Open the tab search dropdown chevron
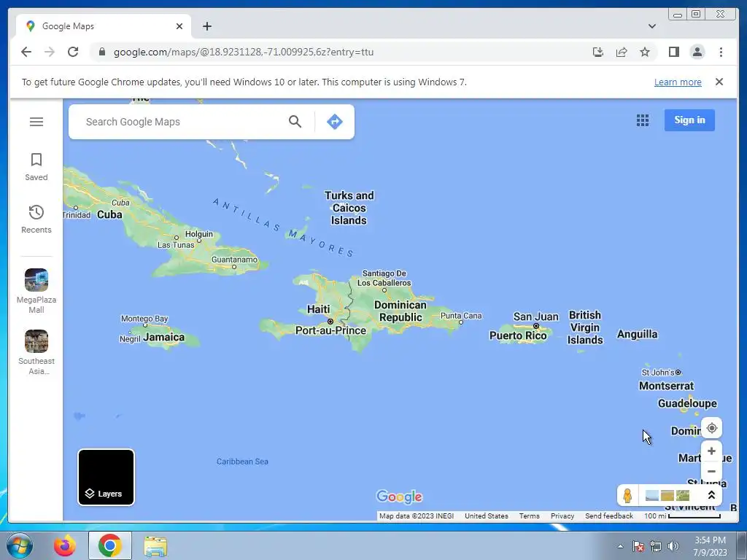 (x=651, y=26)
